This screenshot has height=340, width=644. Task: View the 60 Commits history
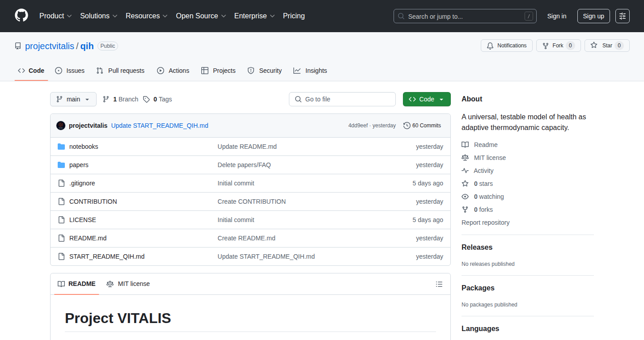tap(422, 126)
